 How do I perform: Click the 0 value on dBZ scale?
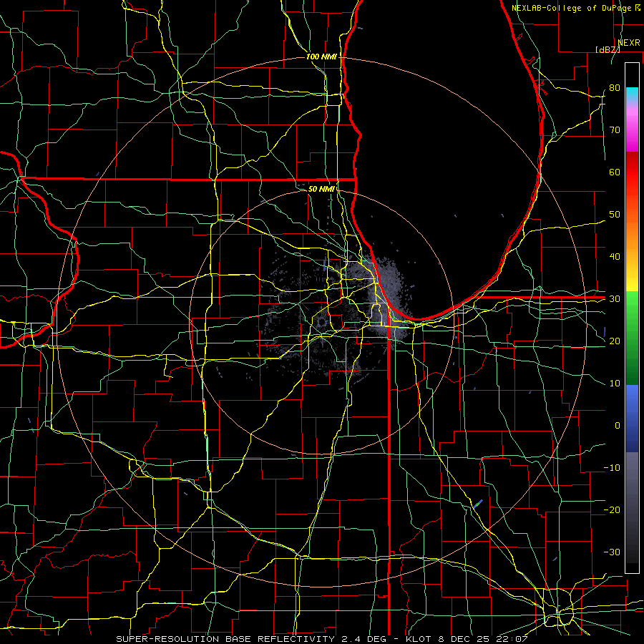tap(618, 426)
